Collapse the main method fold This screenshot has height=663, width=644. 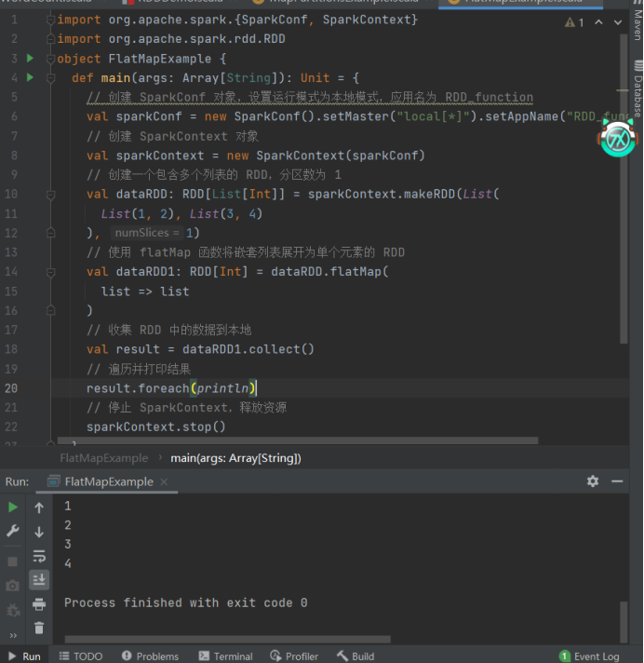click(50, 78)
